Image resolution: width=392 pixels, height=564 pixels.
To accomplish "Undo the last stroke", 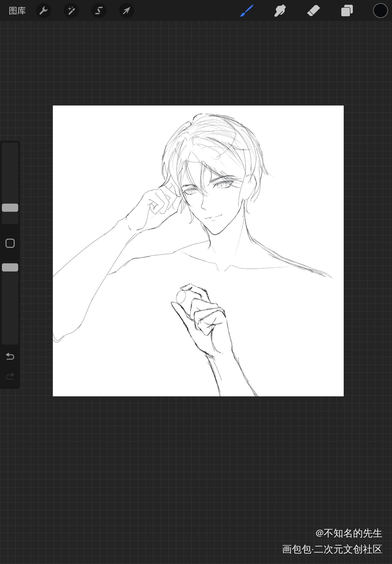I will [10, 356].
